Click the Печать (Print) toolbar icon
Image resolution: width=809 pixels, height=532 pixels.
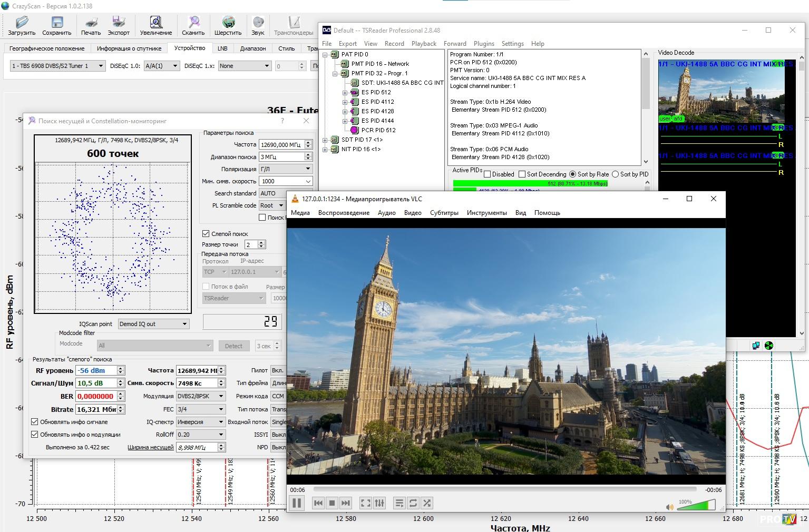pos(91,25)
